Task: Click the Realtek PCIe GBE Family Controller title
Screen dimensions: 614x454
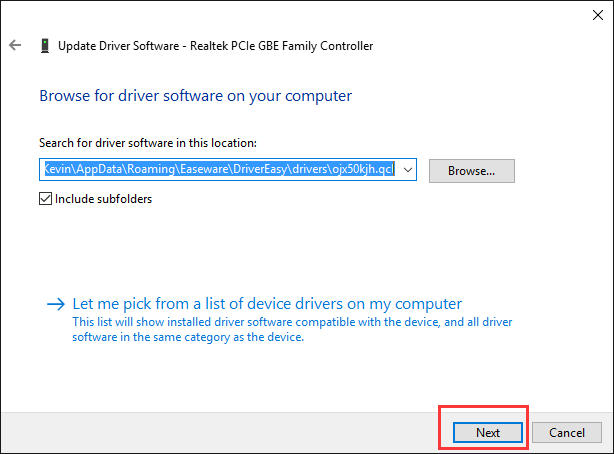Action: (281, 46)
